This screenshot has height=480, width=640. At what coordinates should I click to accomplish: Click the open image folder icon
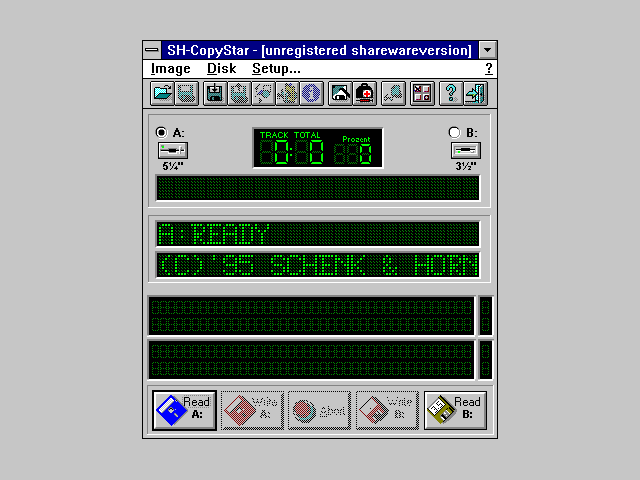(x=162, y=94)
